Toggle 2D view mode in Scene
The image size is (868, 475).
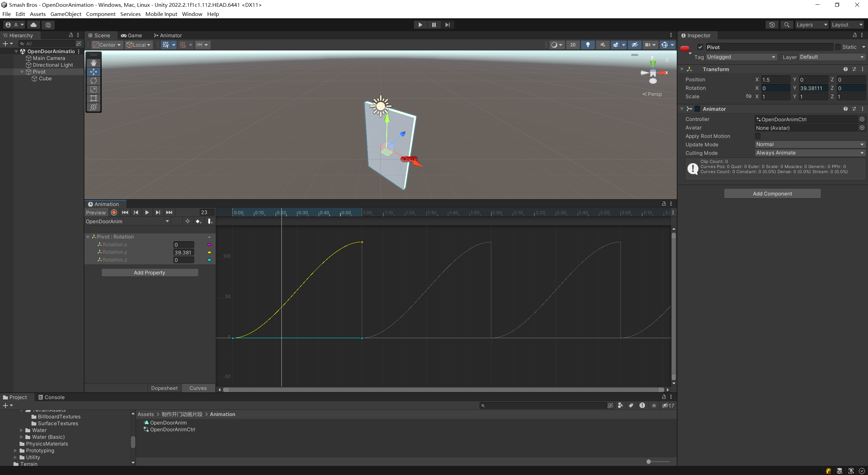(573, 45)
